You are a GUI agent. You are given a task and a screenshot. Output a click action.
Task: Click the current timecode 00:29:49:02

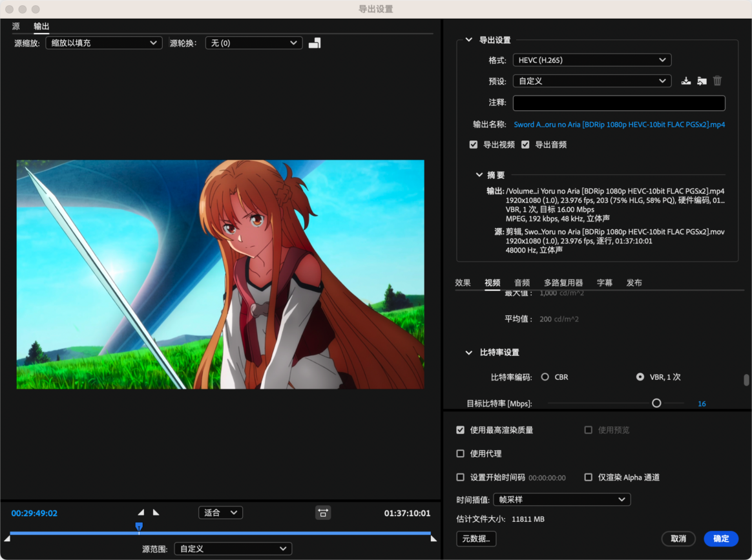point(34,513)
